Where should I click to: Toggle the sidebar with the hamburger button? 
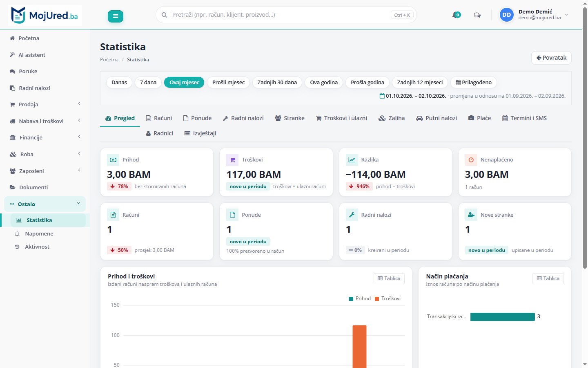[x=116, y=16]
